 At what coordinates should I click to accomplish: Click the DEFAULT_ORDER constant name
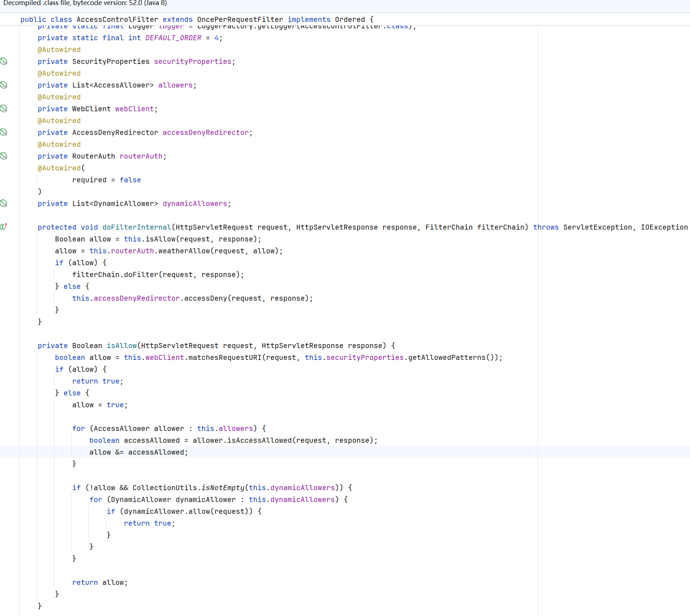173,38
